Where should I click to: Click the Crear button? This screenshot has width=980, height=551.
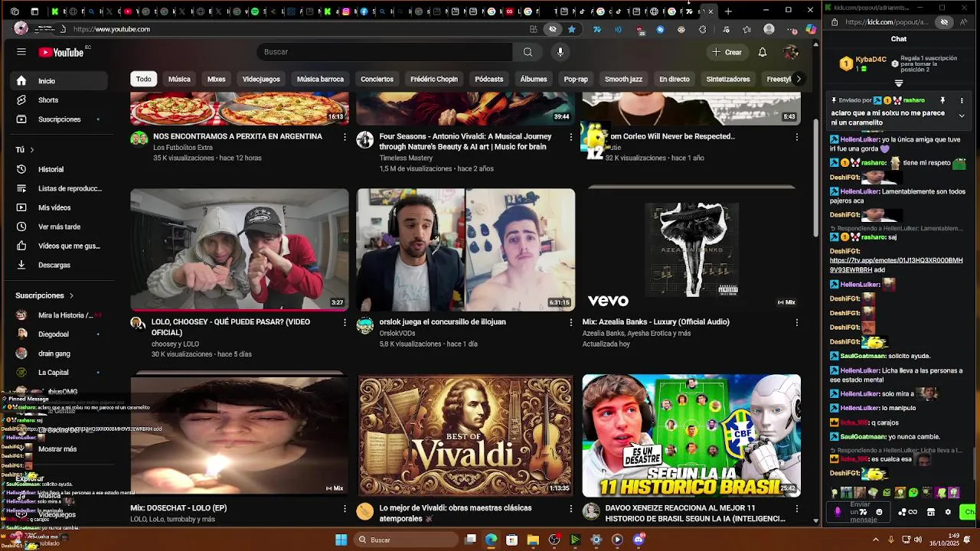tap(727, 52)
